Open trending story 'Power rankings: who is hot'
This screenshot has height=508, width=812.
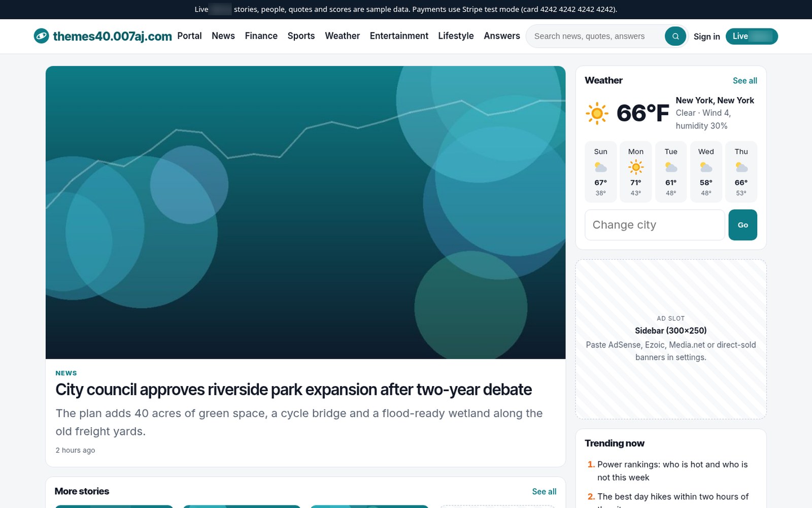(x=672, y=471)
